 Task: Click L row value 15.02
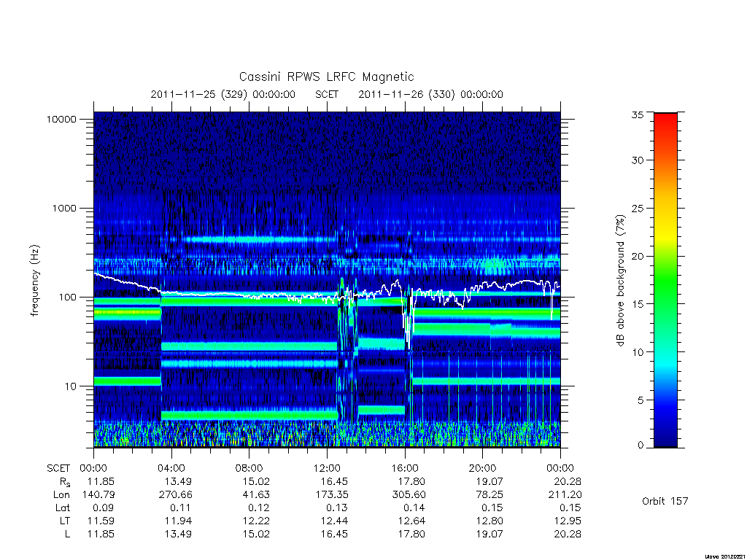[256, 534]
